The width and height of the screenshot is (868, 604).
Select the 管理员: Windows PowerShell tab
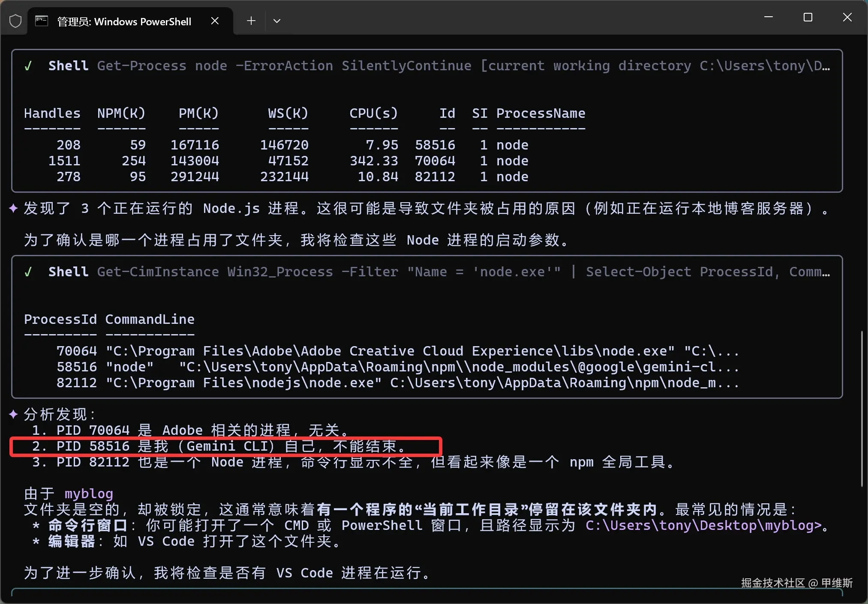coord(124,21)
